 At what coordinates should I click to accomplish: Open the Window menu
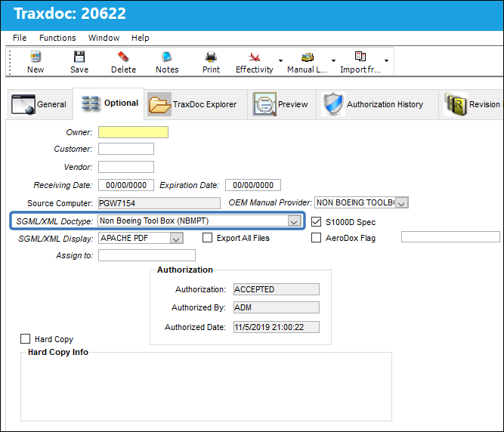point(104,38)
